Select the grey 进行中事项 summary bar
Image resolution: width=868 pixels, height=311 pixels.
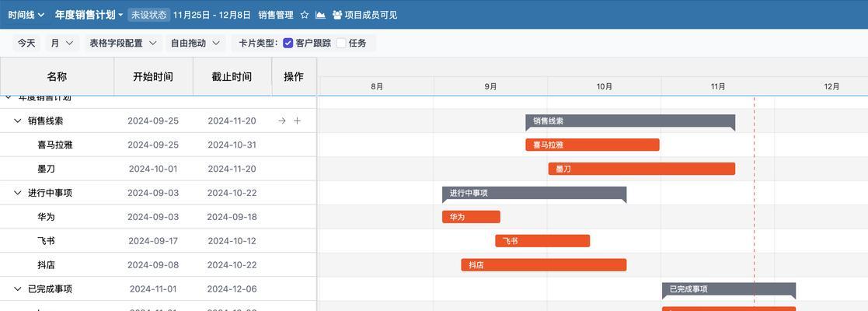pos(534,194)
